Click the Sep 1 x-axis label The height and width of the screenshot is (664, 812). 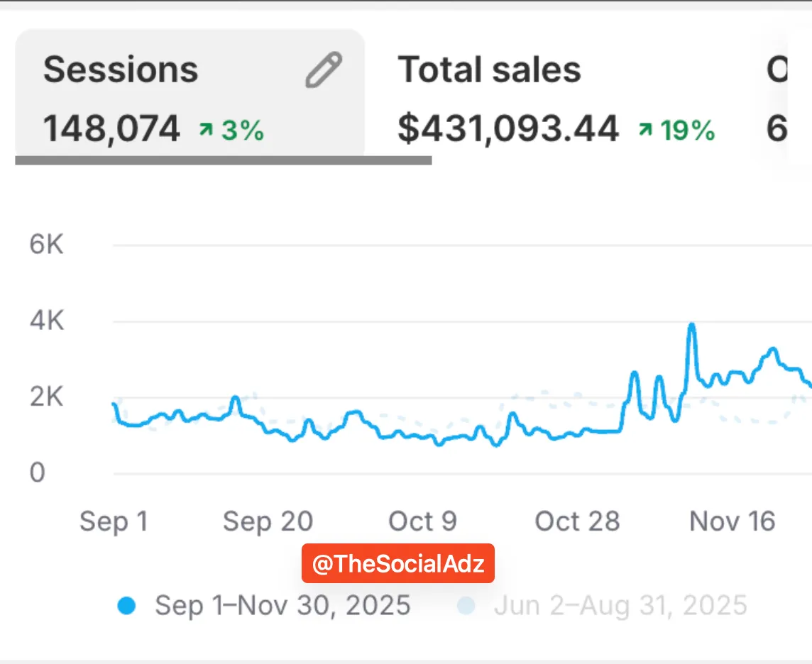tap(114, 521)
